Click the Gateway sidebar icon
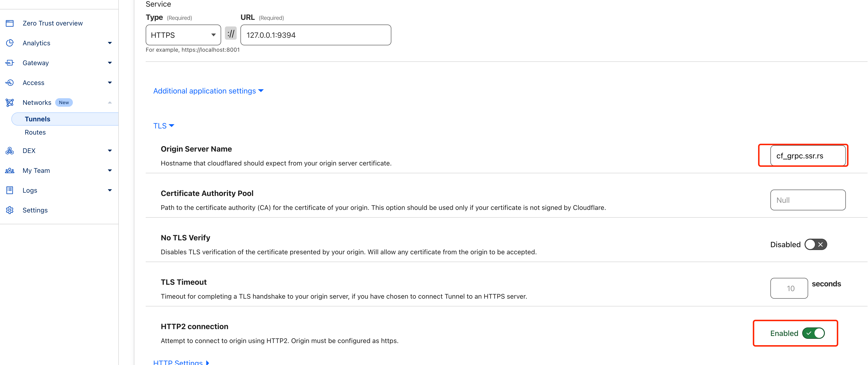The image size is (868, 365). click(x=10, y=63)
